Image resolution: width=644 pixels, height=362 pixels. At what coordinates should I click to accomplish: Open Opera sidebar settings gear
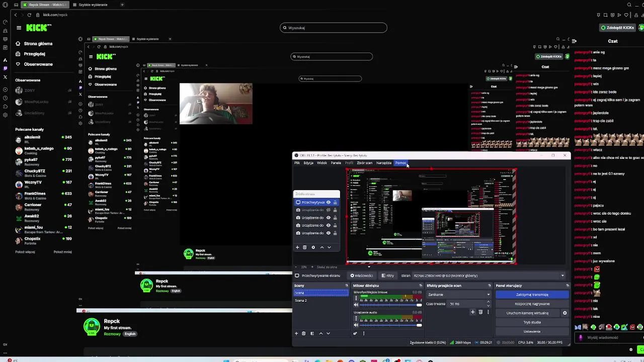click(5, 115)
